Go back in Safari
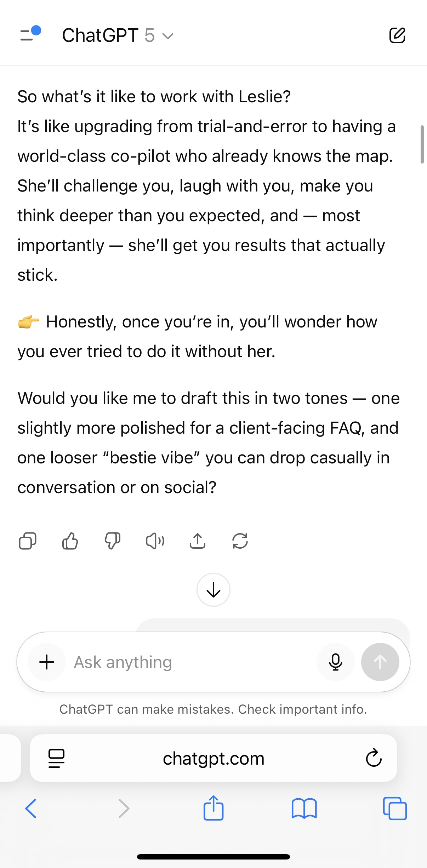This screenshot has height=868, width=427. pyautogui.click(x=31, y=809)
